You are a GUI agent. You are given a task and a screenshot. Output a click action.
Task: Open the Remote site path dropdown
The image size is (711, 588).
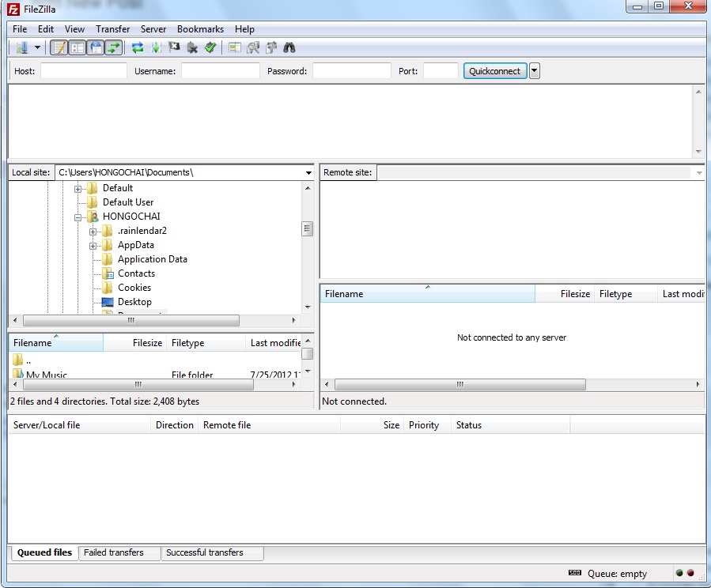699,172
